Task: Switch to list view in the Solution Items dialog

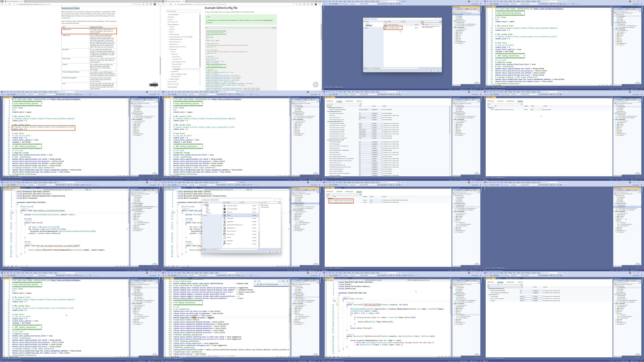Action: click(405, 22)
